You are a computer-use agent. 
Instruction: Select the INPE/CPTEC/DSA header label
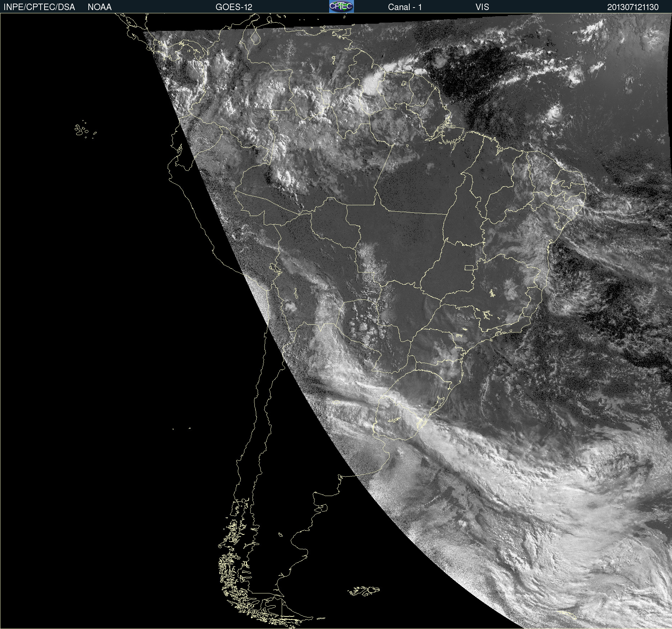click(39, 7)
